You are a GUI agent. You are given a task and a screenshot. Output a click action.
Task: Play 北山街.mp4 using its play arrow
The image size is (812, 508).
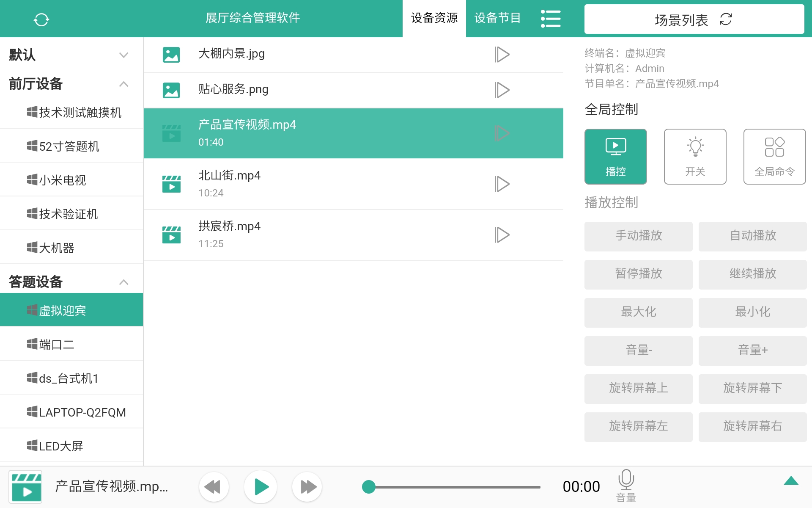[x=502, y=184]
